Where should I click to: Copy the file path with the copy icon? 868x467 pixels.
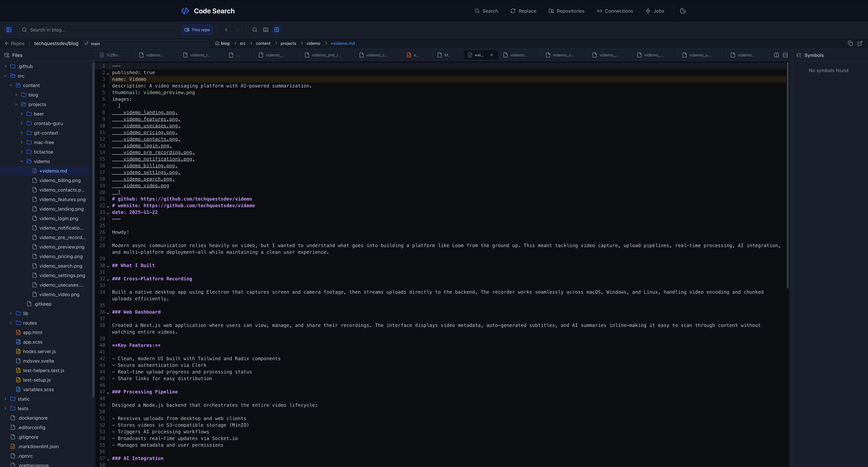(850, 43)
